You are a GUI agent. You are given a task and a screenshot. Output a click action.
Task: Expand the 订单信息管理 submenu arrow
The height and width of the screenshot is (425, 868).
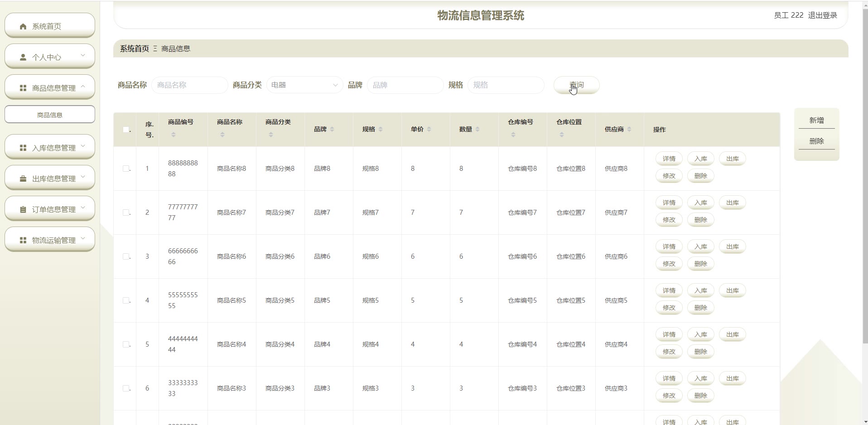pos(83,208)
